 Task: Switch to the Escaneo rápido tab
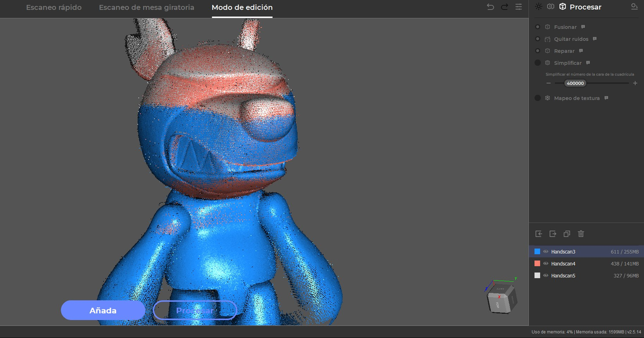click(54, 8)
